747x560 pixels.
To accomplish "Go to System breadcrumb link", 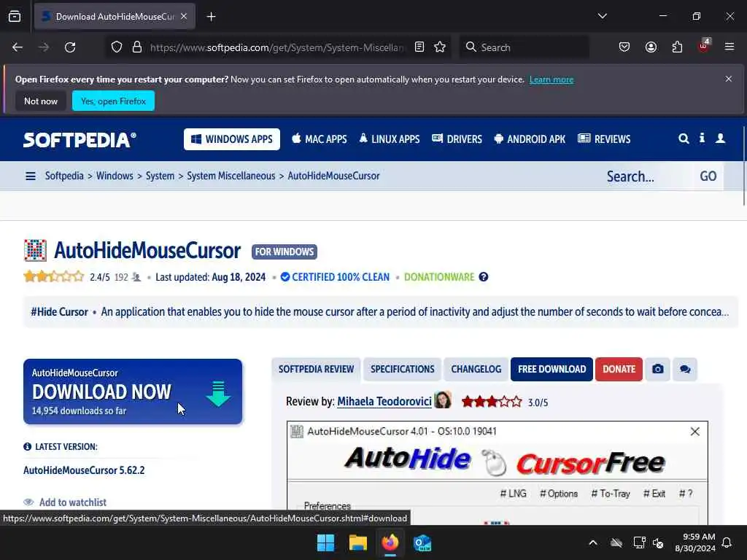I will coord(160,176).
